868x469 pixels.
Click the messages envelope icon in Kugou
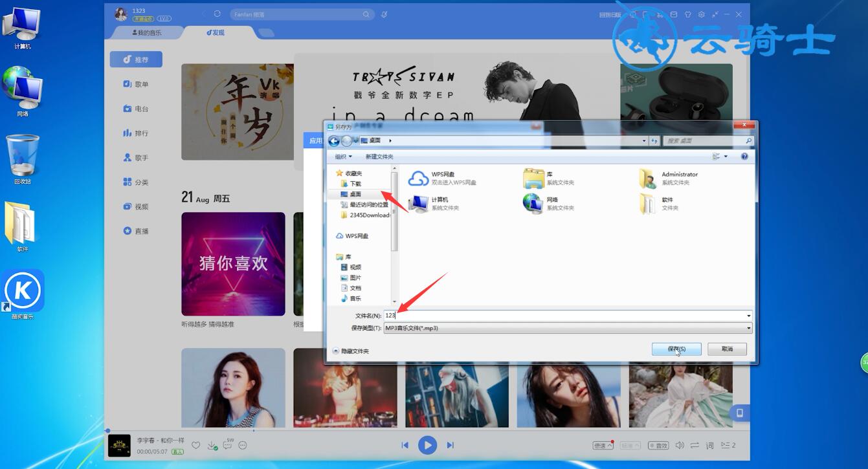[673, 14]
